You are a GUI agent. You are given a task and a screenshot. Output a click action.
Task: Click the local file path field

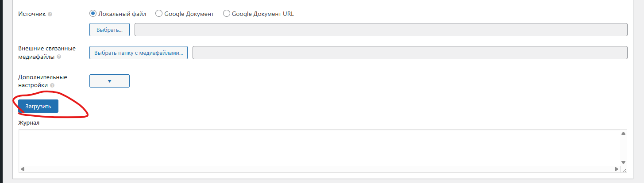(381, 30)
